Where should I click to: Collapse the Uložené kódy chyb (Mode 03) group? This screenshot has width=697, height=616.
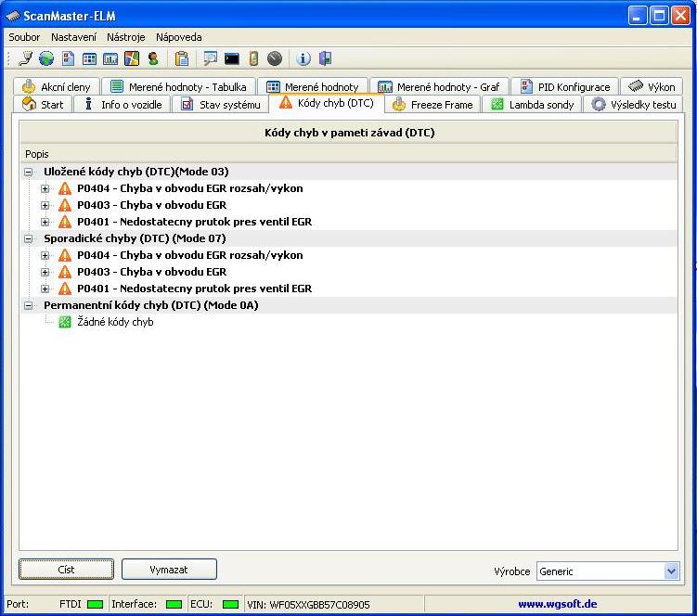(x=28, y=172)
